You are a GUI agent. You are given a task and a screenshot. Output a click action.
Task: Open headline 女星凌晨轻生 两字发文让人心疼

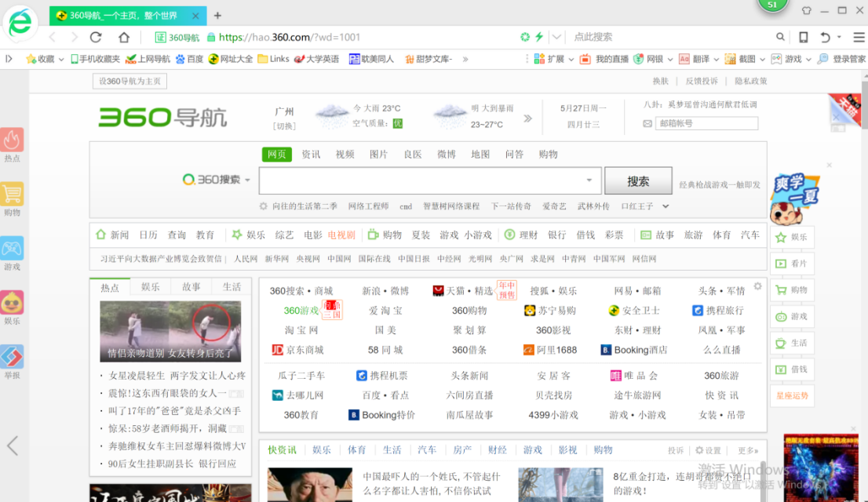[177, 375]
